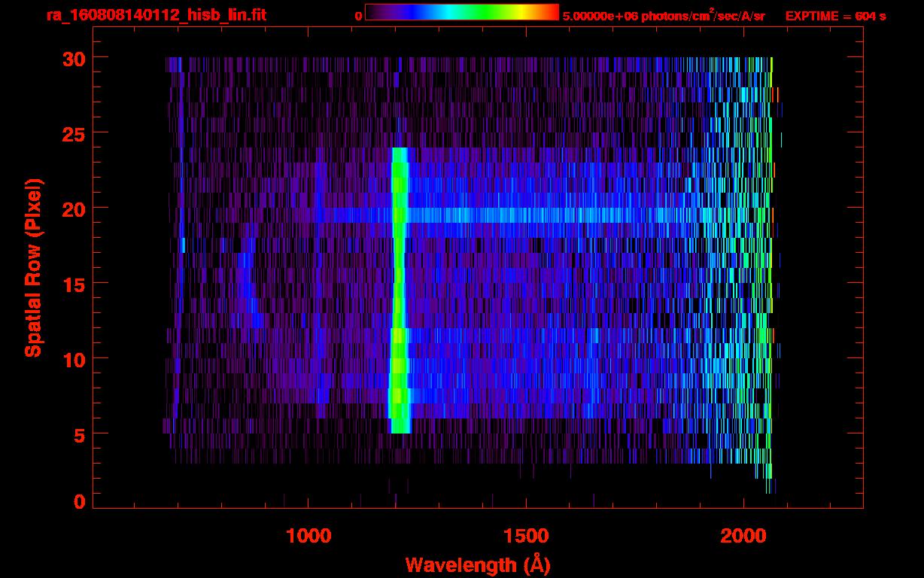Select the 5.00000e+06 photons/cm²/sec/A/sr label

click(x=664, y=16)
